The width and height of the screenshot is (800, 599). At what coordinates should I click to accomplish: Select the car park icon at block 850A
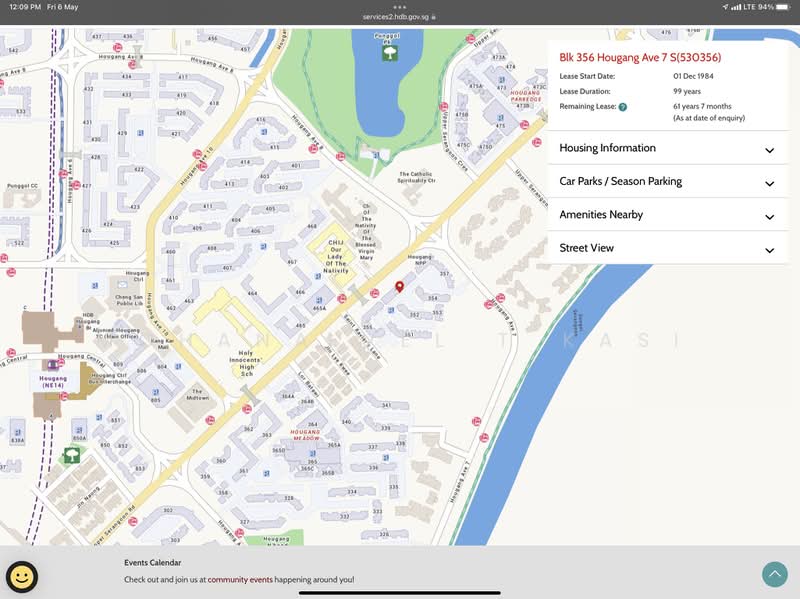[x=79, y=430]
